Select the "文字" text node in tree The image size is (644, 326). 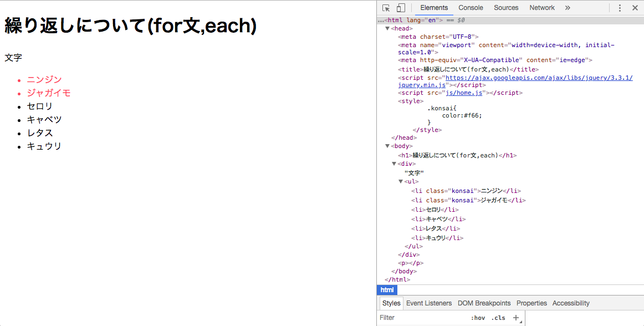[x=414, y=173]
